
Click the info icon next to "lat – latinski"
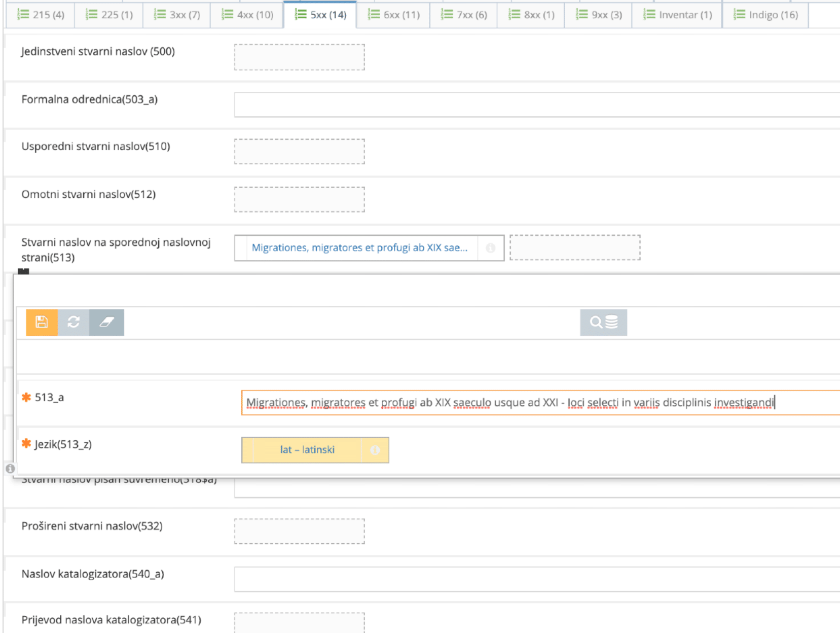coord(375,450)
